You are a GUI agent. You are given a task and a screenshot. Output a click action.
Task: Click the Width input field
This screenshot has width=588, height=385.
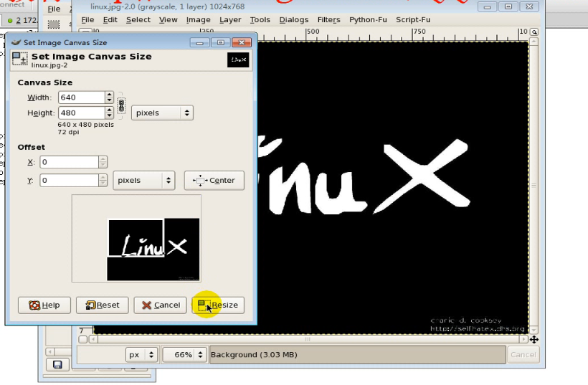tap(81, 98)
